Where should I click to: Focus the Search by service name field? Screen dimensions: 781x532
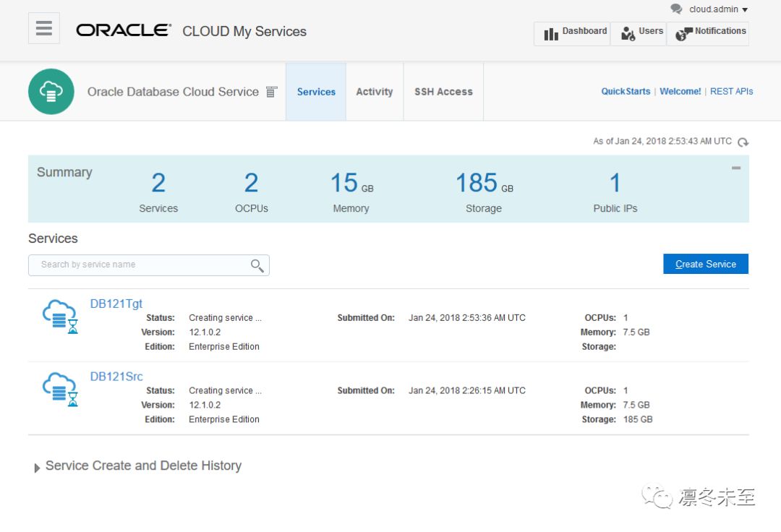148,265
